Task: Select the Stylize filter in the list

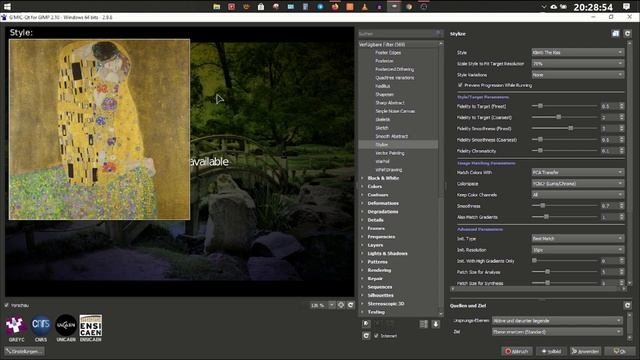Action: pyautogui.click(x=398, y=144)
